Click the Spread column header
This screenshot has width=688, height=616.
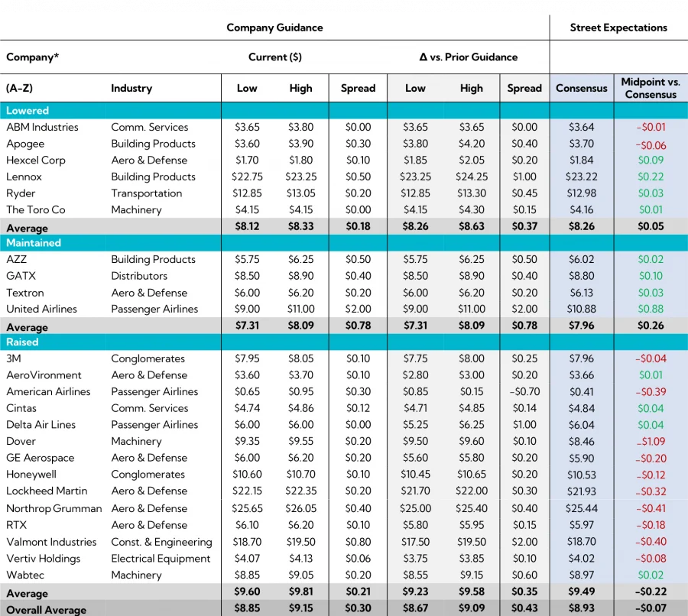357,88
